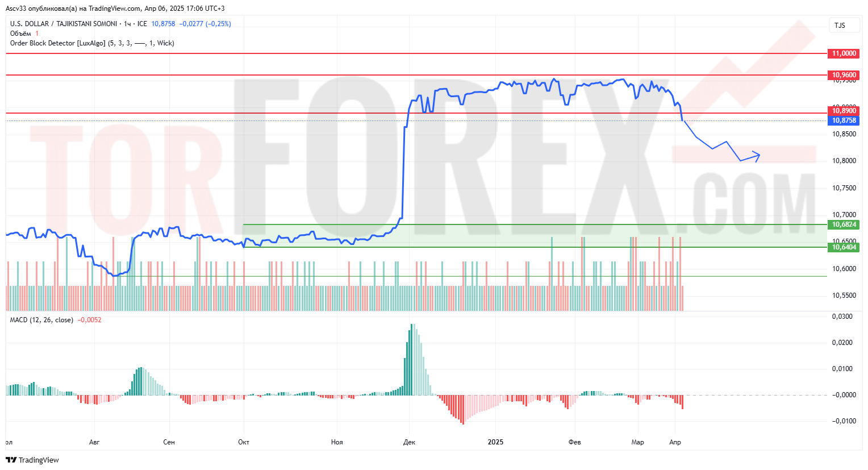
Task: Click the blue 10,8758 current price label
Action: coord(844,120)
